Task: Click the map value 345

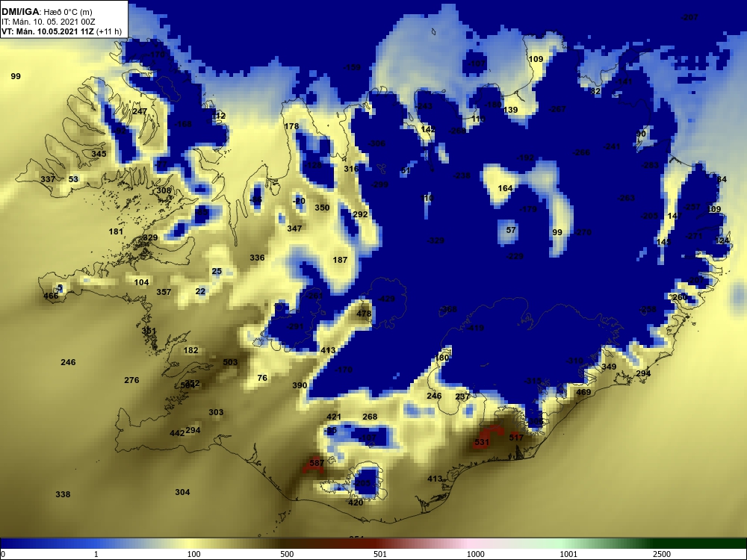Action: click(x=99, y=154)
